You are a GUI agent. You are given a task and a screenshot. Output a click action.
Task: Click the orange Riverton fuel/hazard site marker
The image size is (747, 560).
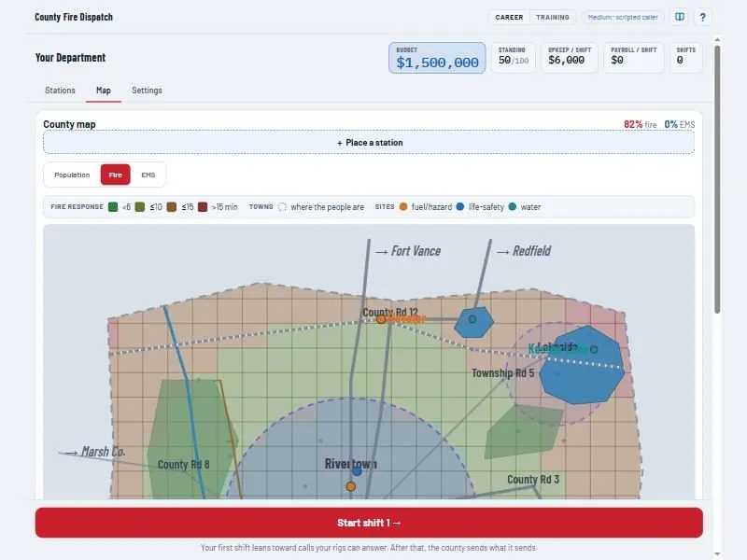pyautogui.click(x=351, y=486)
